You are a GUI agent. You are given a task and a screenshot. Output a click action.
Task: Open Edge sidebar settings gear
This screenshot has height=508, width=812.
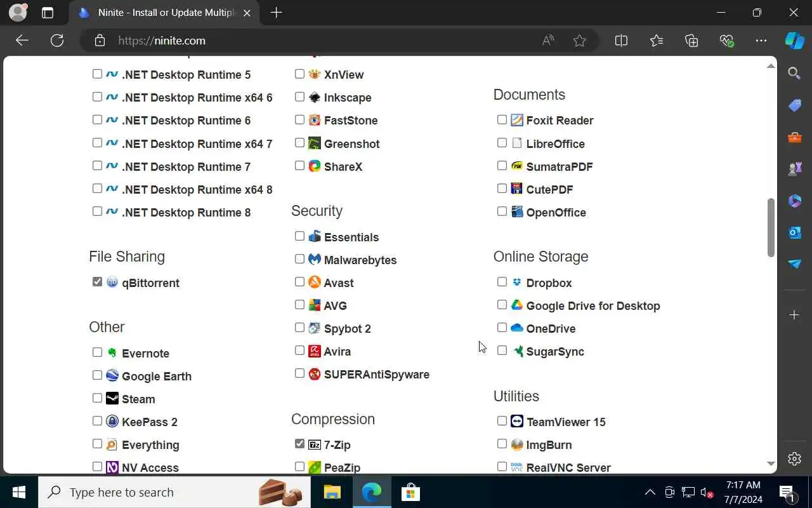794,458
